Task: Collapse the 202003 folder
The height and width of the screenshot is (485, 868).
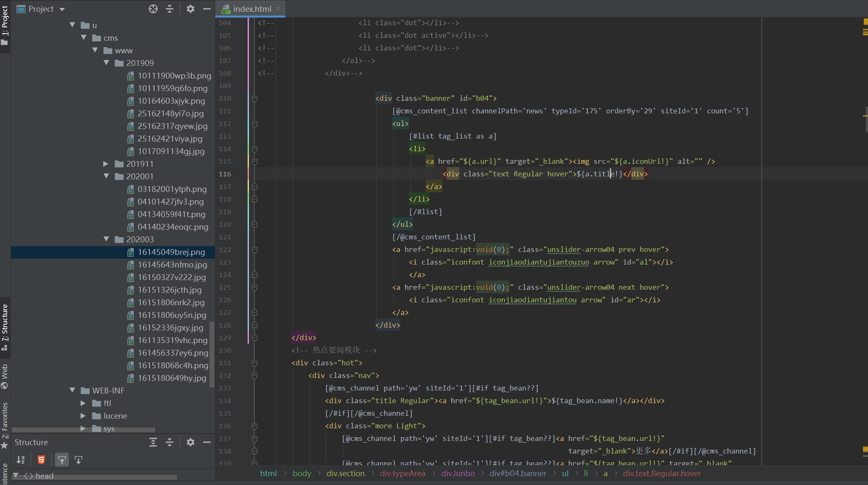Action: [106, 239]
